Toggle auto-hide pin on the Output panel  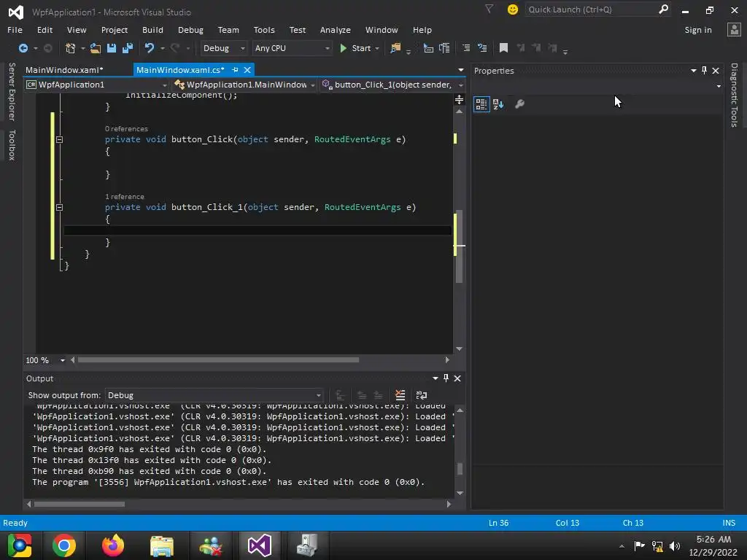[x=446, y=378]
